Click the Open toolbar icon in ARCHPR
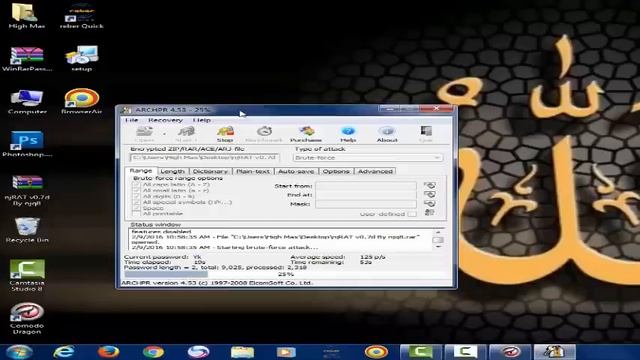Viewport: 640px width, 360px height. 144,134
